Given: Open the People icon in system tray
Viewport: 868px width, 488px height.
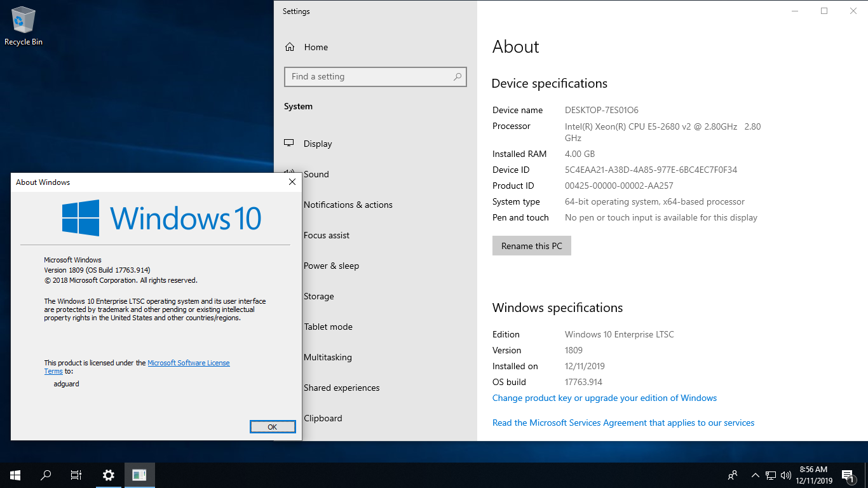Looking at the screenshot, I should (x=733, y=475).
